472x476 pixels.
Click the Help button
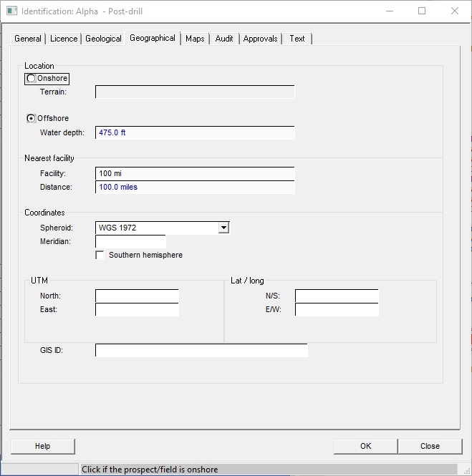point(43,446)
